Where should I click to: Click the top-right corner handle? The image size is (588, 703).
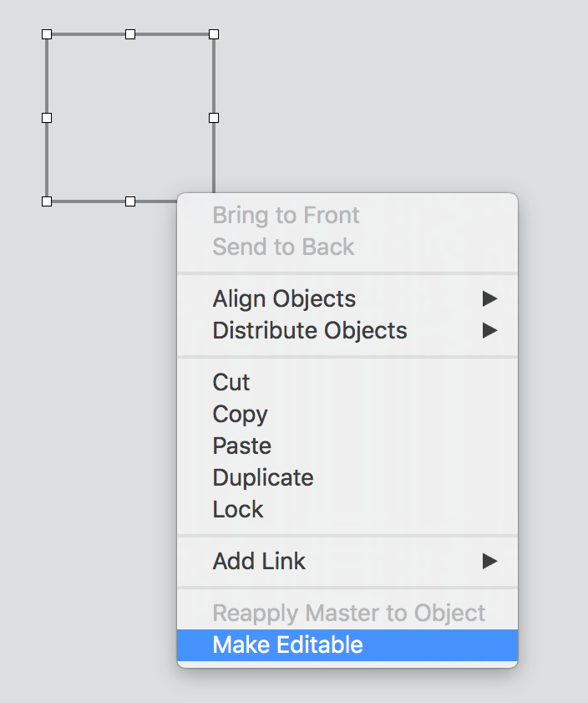pyautogui.click(x=213, y=34)
